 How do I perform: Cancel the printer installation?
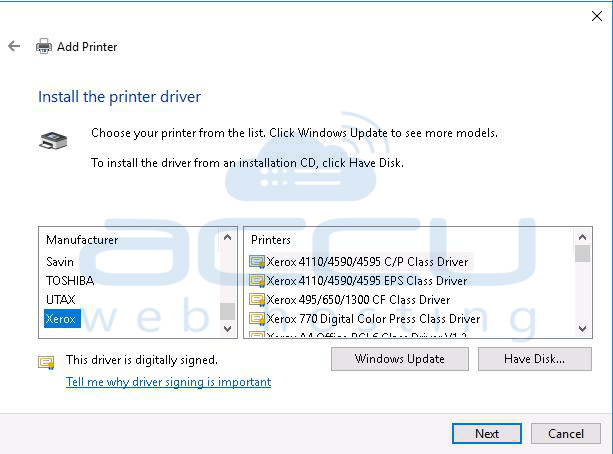point(566,434)
